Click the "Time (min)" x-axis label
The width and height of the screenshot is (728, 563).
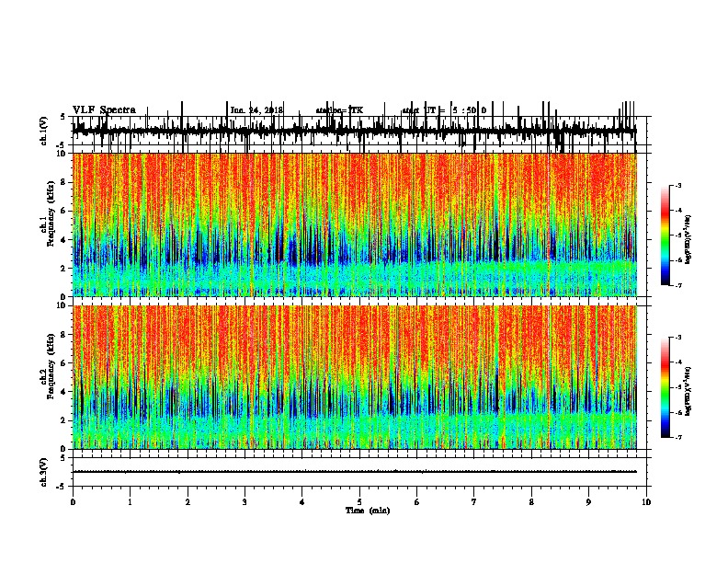368,511
